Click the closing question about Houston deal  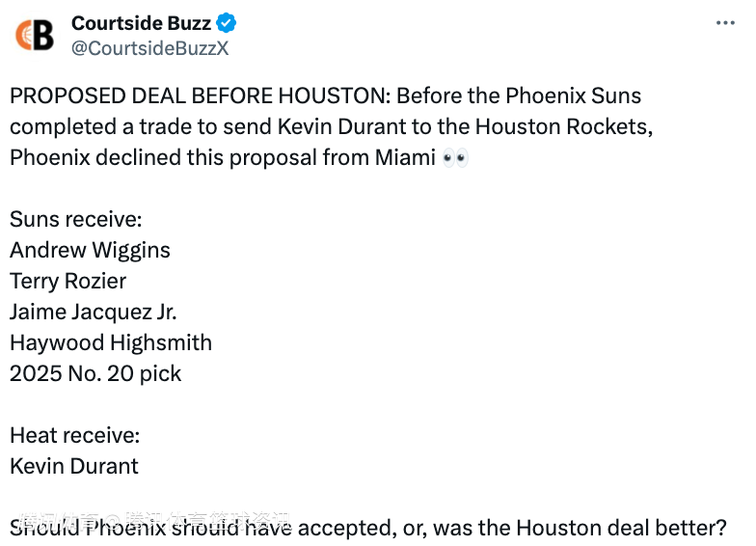point(368,529)
